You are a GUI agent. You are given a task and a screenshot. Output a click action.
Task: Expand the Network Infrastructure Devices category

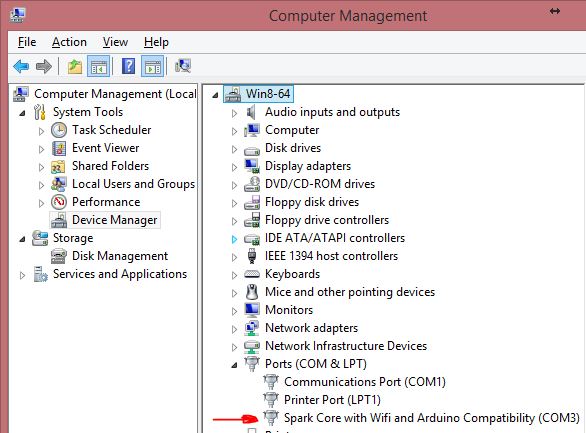click(x=234, y=347)
